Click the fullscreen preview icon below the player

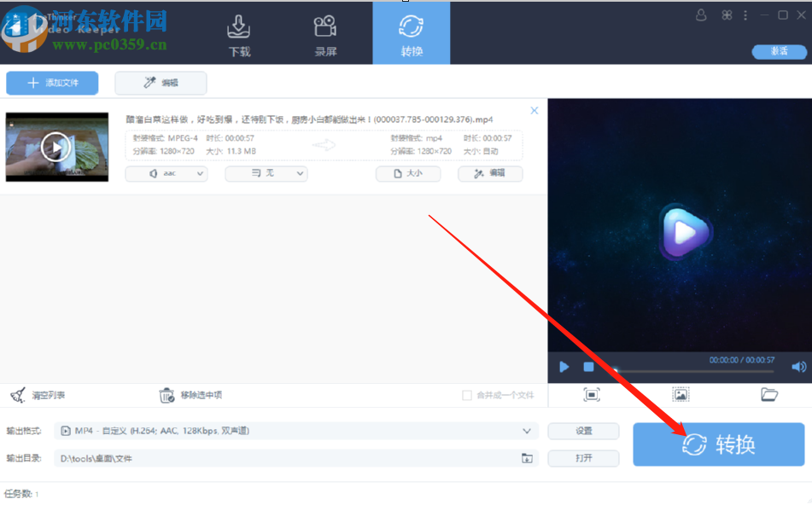coord(592,394)
